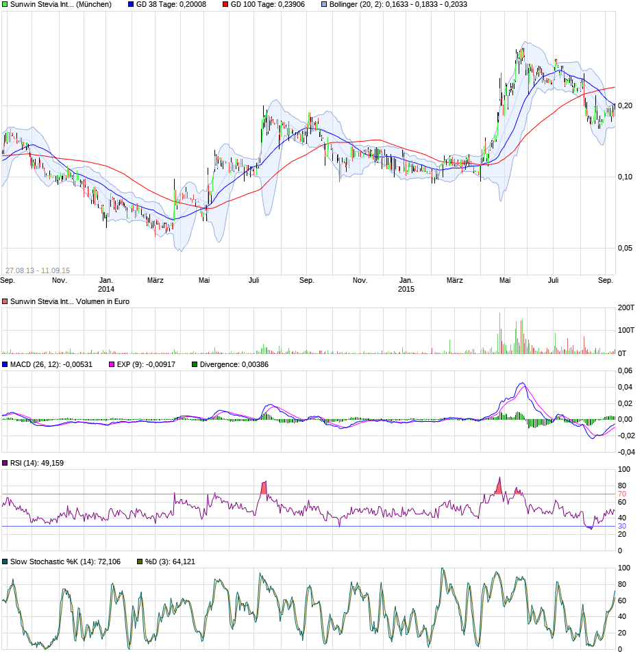Click the red RSI 70 threshold label
Screen dimensions: 644x656
click(x=622, y=494)
